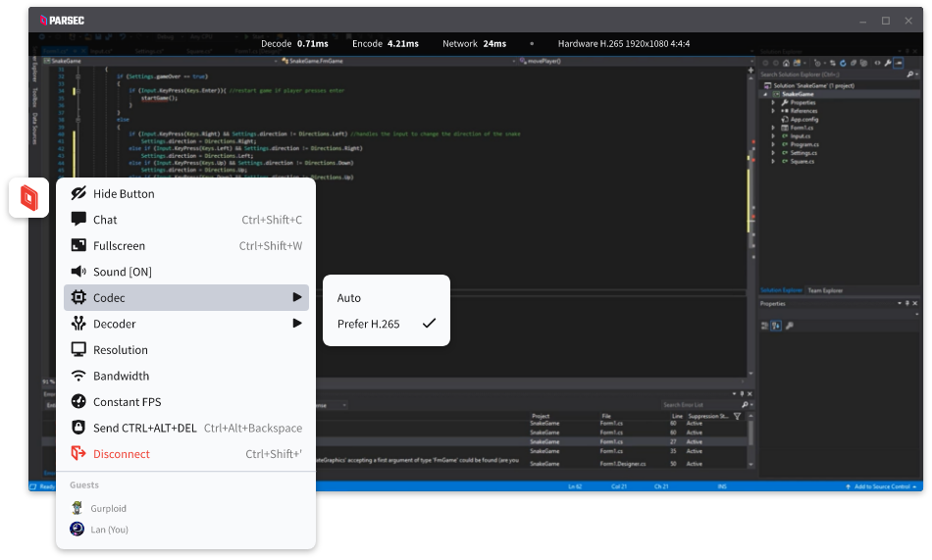This screenshot has height=560, width=932.
Task: Switch to the Solution Explorer tab
Action: [781, 290]
